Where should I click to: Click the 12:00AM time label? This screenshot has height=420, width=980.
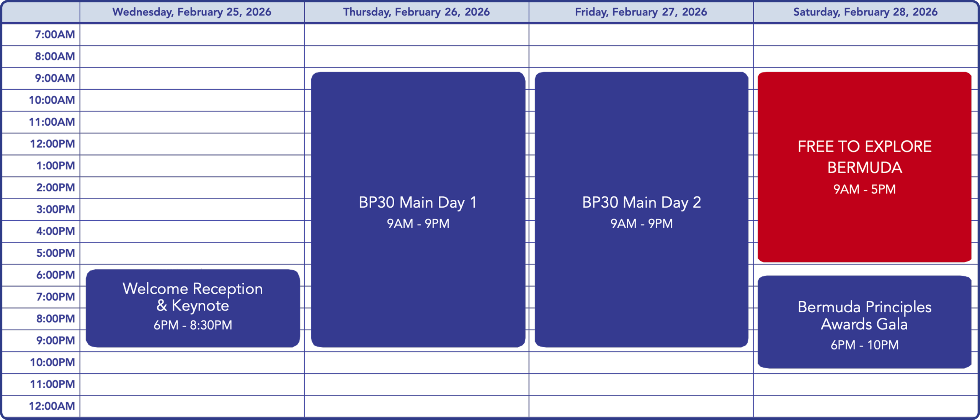[x=52, y=406]
